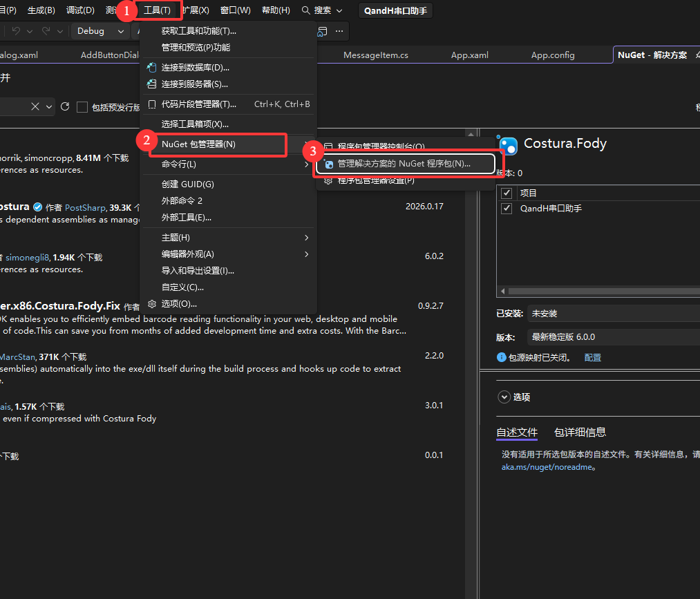Click the gear icon of 程序包管理器设置
Screen dimensions: 700x599
[x=328, y=180]
